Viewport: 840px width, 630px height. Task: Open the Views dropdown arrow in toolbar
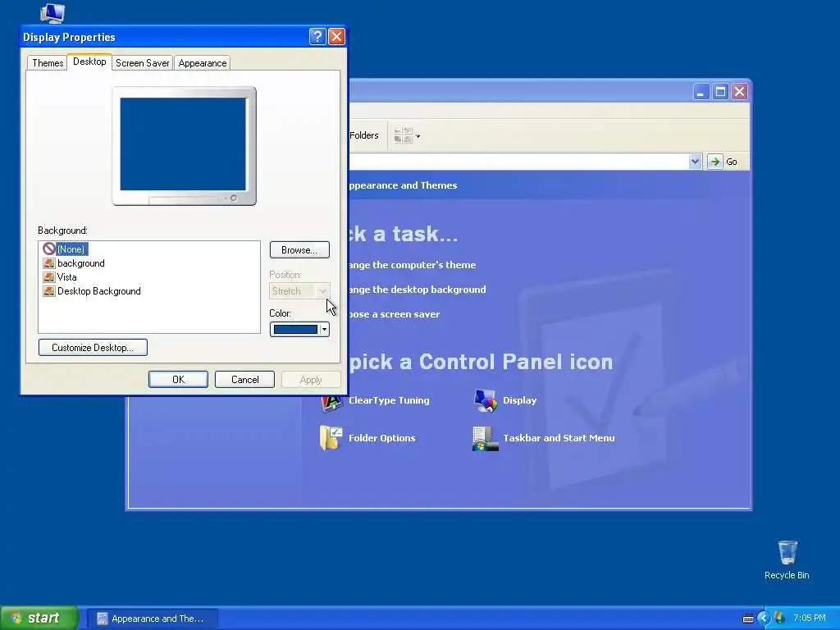click(x=418, y=136)
